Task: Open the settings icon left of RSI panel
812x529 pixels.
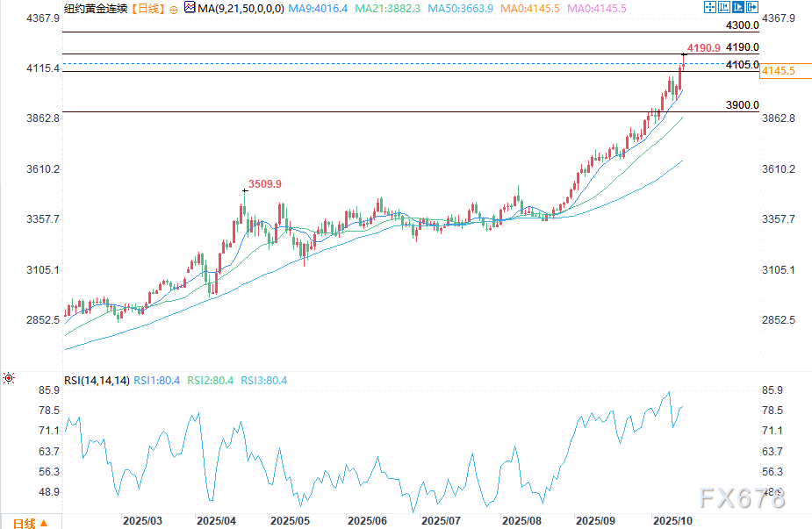Action: (x=9, y=379)
